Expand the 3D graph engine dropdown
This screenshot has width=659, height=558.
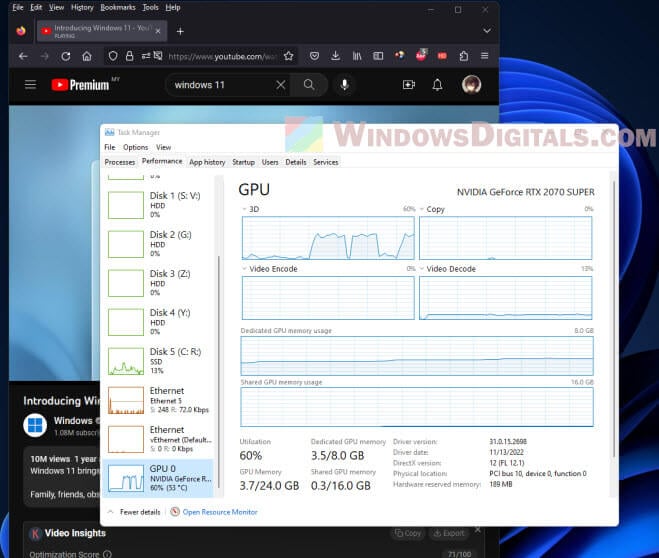tap(244, 209)
